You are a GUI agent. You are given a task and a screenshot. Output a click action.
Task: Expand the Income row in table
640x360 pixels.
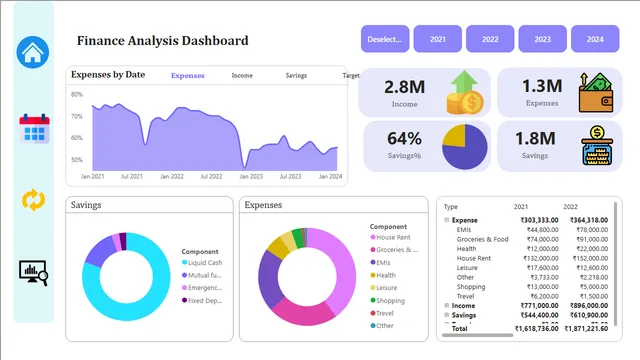pos(447,305)
